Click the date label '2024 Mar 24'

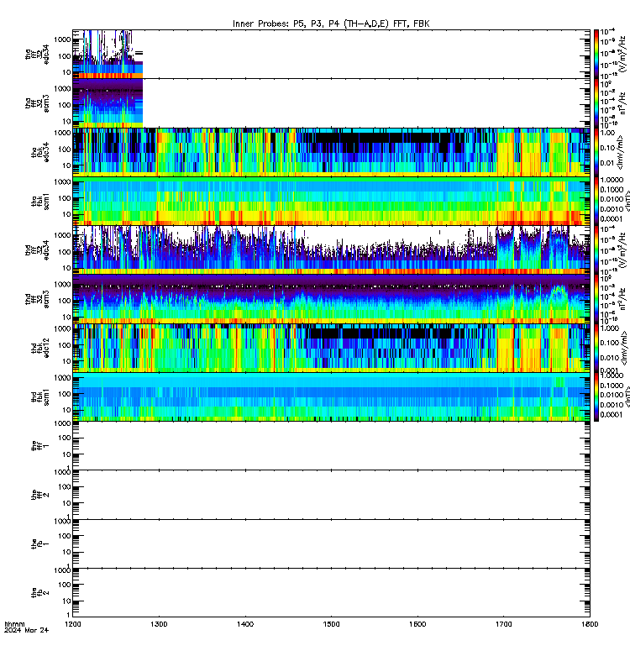[x=27, y=630]
